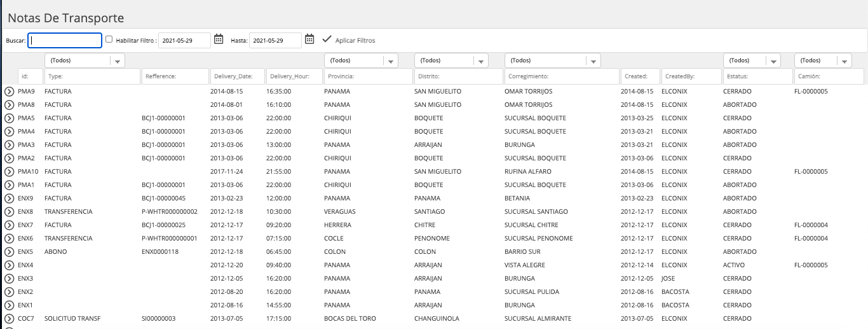
Task: Click BCJ1-00000045 reference cell
Action: pyautogui.click(x=163, y=199)
